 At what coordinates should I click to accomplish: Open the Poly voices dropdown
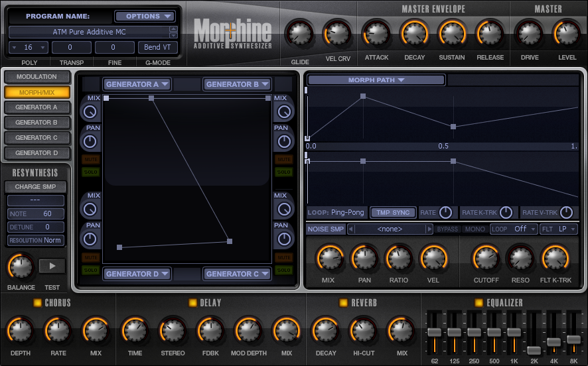29,47
